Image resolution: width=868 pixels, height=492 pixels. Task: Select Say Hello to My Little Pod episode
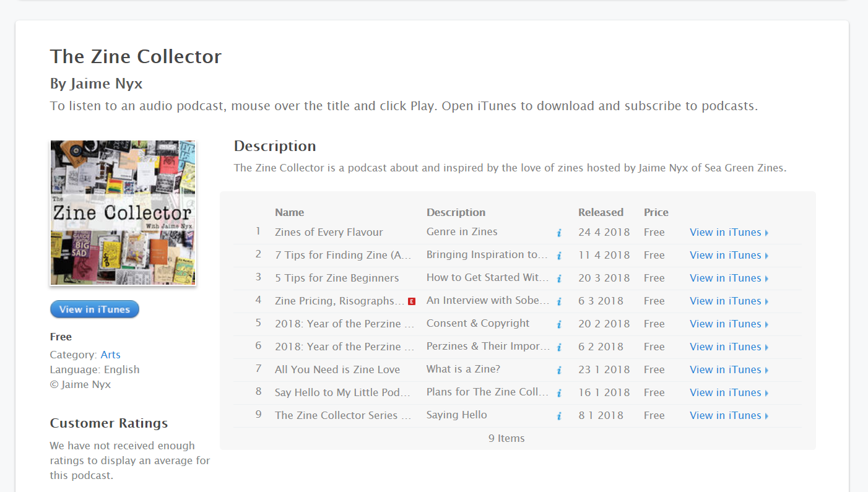(x=342, y=392)
